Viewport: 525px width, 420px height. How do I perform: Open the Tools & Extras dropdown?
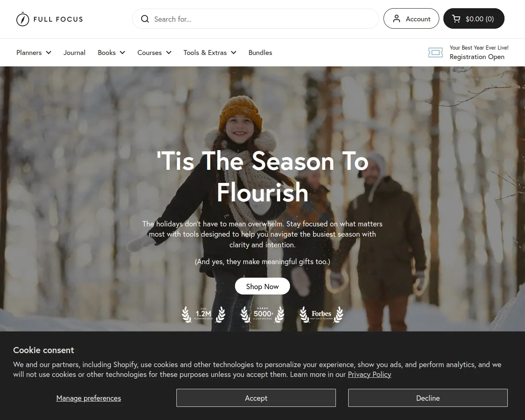210,52
